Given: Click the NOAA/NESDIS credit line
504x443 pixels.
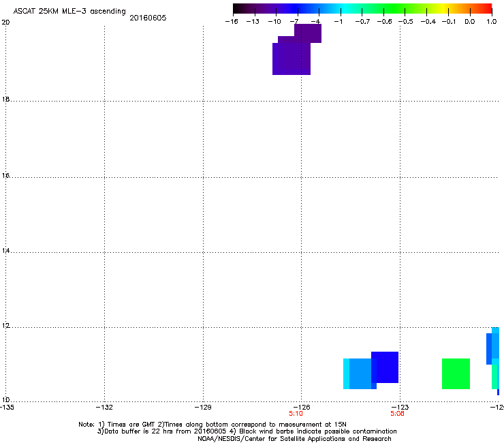Looking at the screenshot, I should click(294, 438).
